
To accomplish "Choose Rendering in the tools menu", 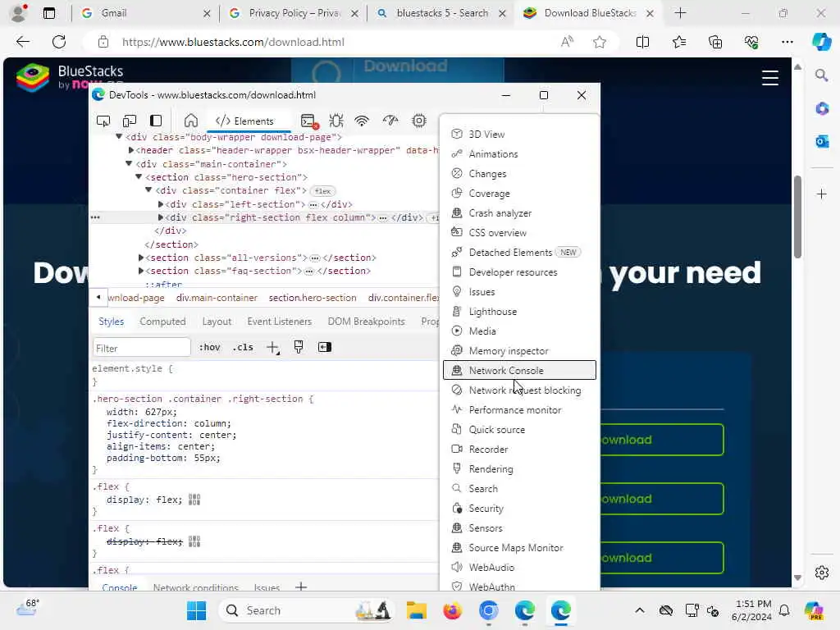I will (x=519, y=468).
